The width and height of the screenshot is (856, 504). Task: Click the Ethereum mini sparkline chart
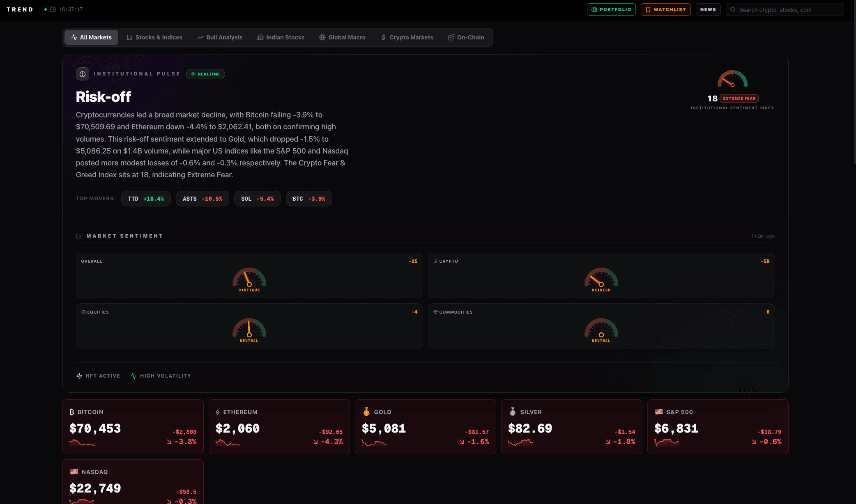(228, 443)
